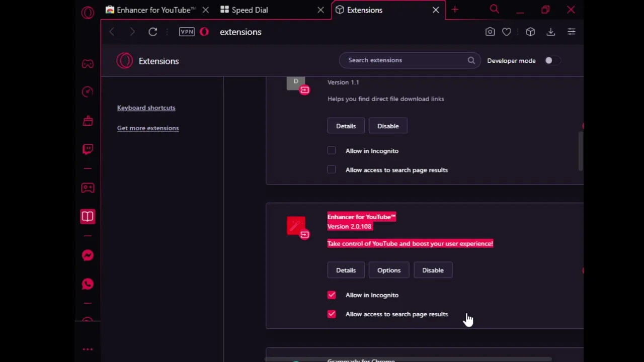Screen dimensions: 644x362
Task: Open the Easy setup sliders icon
Action: [x=572, y=32]
